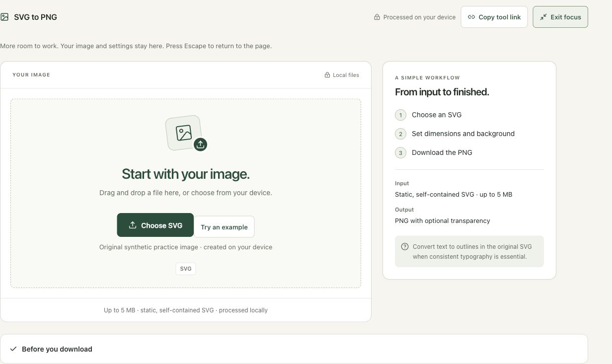The image size is (612, 364).
Task: Click the SVG format badge
Action: [x=186, y=269]
